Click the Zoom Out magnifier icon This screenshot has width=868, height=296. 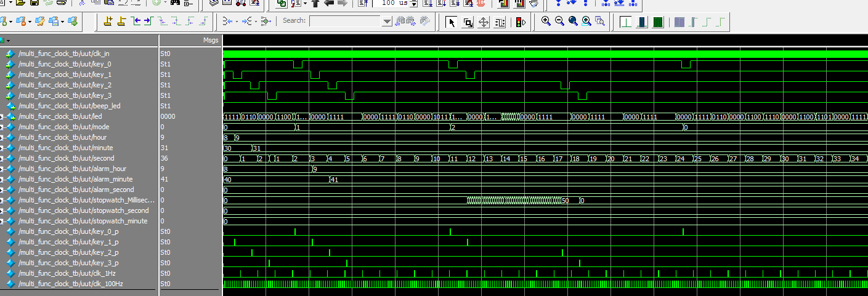click(x=559, y=22)
